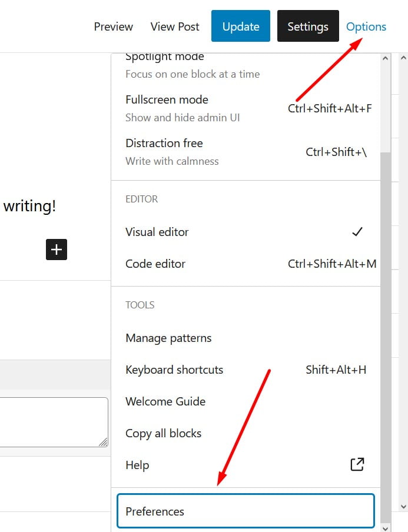Click the Preview button
Image resolution: width=408 pixels, height=532 pixels.
pyautogui.click(x=114, y=26)
